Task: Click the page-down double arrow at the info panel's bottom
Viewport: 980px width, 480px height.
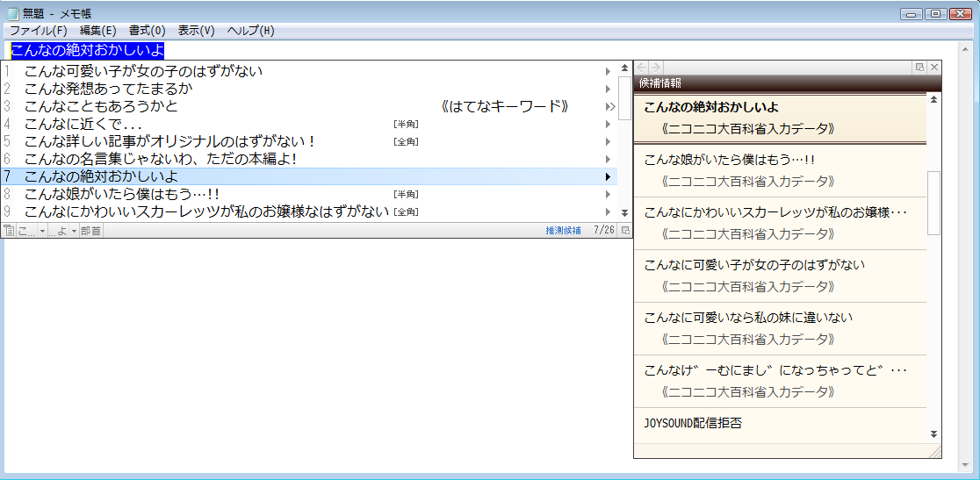Action: point(933,434)
